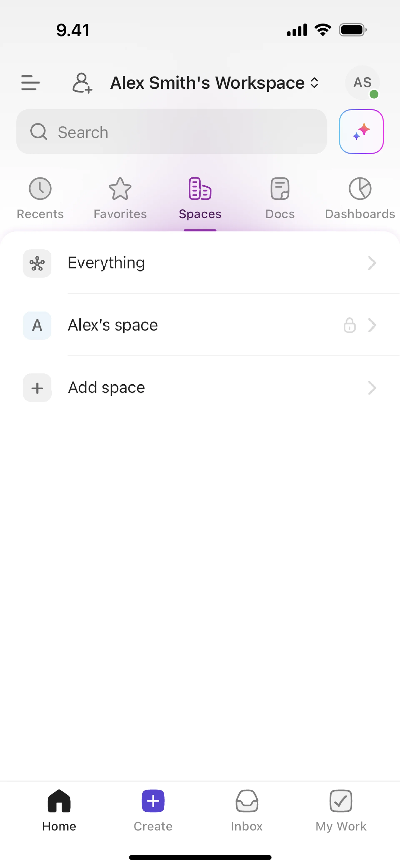400x868 pixels.
Task: Tap the Alex's space letter A avatar
Action: (37, 326)
